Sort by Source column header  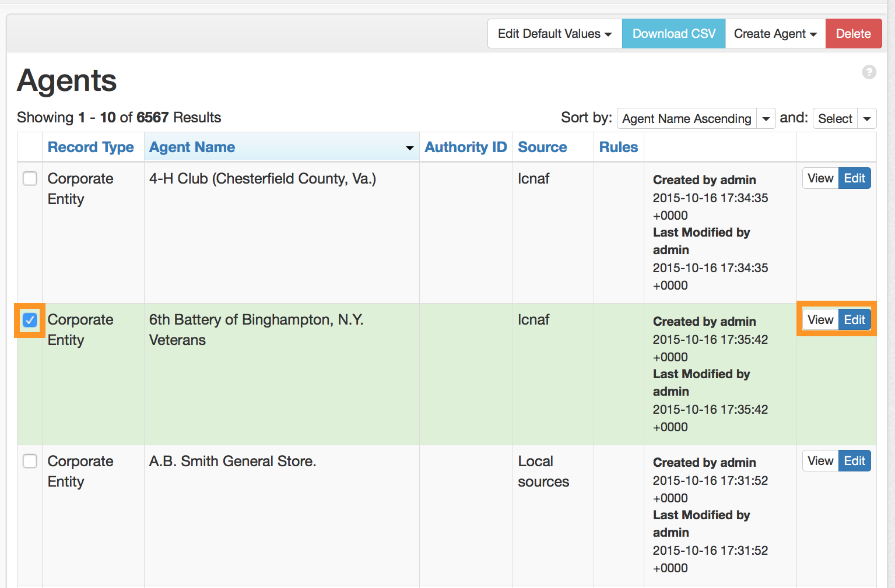click(542, 147)
